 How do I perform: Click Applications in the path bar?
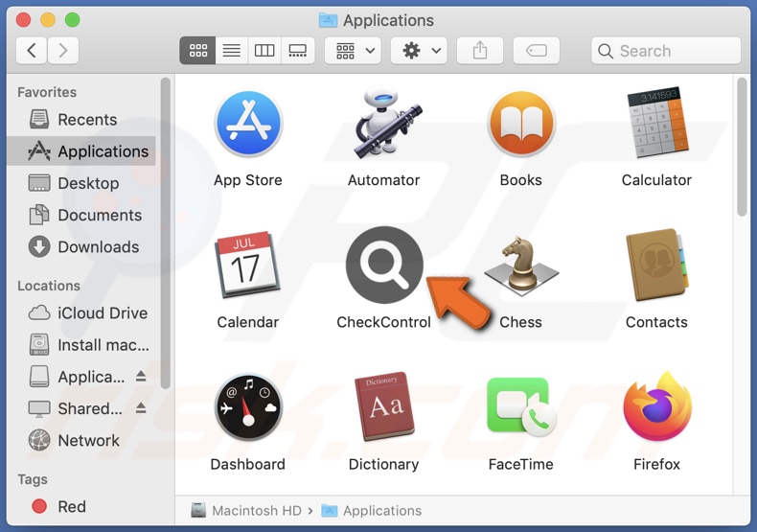pos(371,510)
